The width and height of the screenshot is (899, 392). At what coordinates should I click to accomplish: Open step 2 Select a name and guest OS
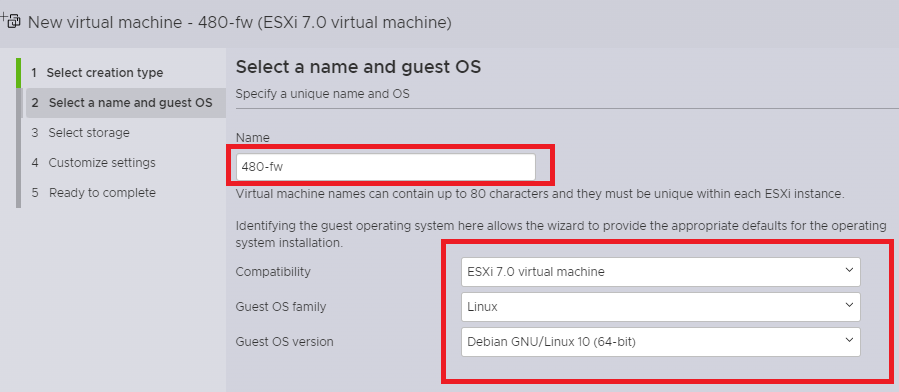coord(126,103)
